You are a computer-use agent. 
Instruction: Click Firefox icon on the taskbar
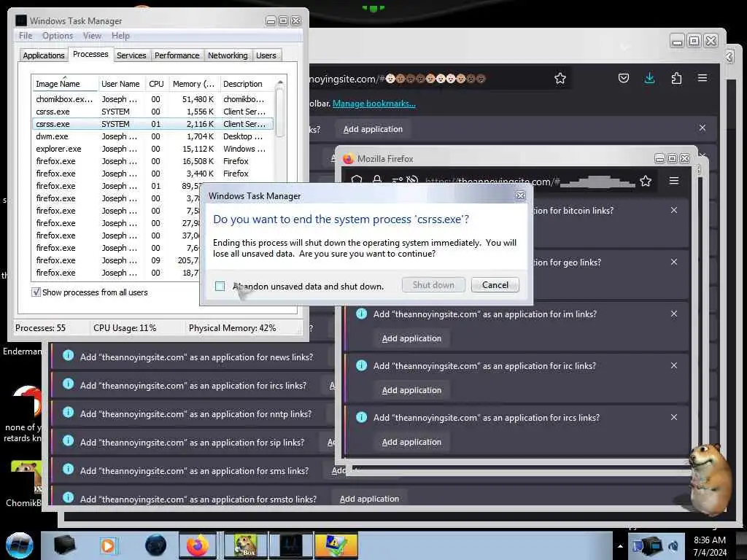[x=198, y=545]
